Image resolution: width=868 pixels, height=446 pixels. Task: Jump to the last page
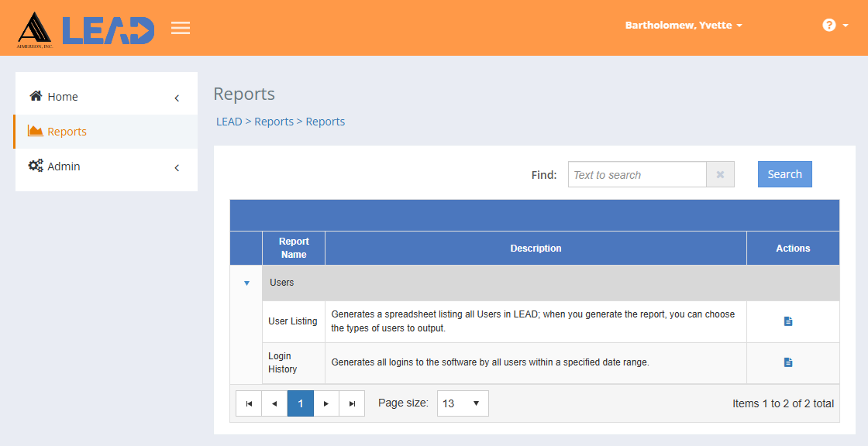pos(352,403)
